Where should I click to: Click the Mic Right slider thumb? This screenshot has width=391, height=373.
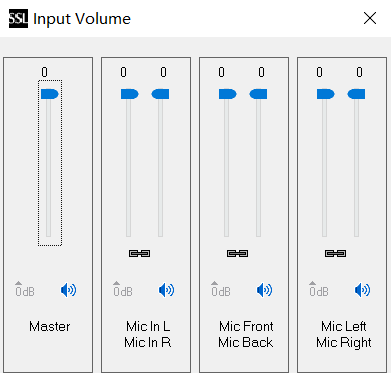tap(356, 94)
